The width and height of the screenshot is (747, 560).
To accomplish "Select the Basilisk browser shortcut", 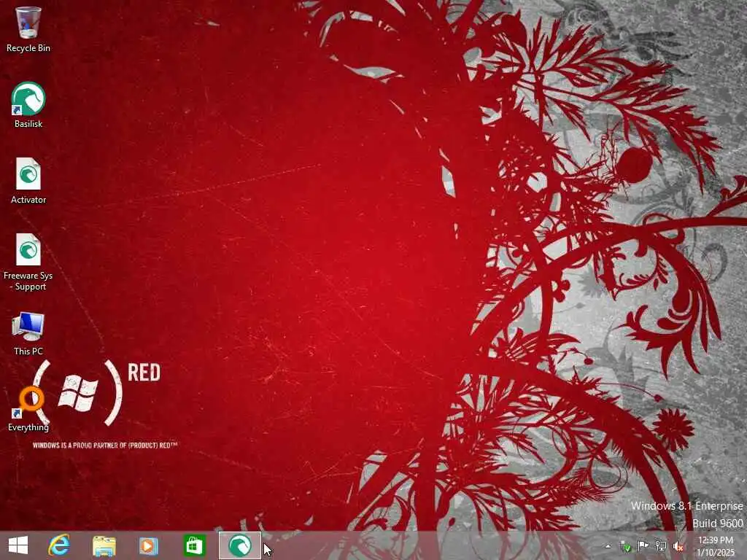I will (28, 105).
